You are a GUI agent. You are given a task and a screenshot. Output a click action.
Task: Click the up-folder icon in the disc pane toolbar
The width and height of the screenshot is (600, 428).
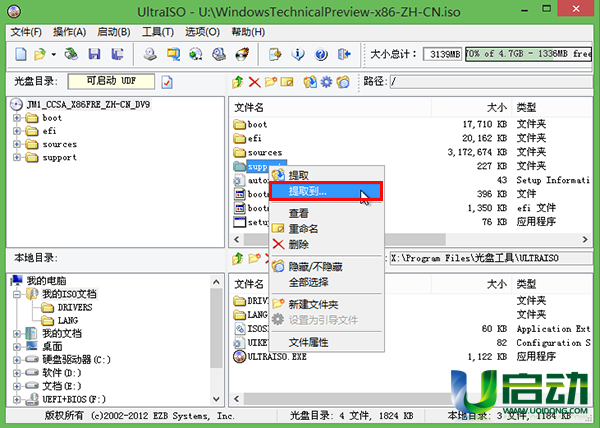pos(238,82)
